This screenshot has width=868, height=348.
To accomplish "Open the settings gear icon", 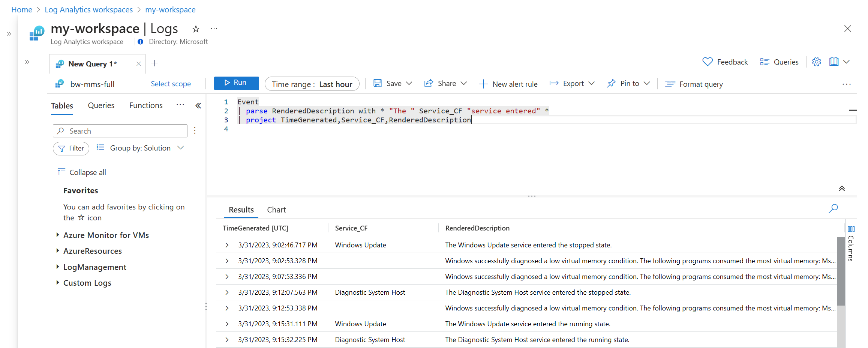I will (816, 62).
